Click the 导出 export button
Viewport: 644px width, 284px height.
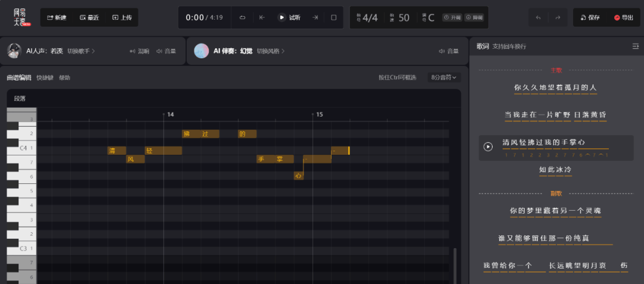[x=623, y=18]
